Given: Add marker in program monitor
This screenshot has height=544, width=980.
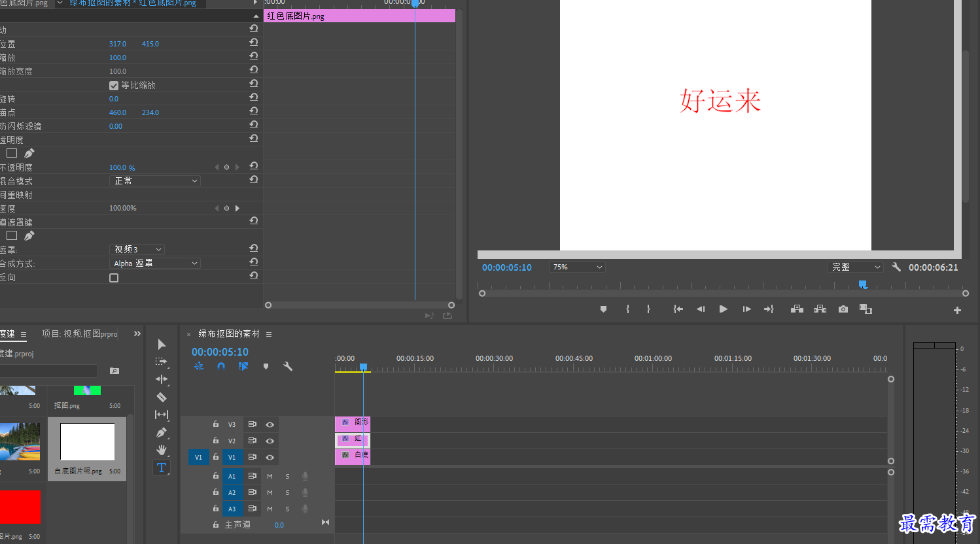Looking at the screenshot, I should pos(603,309).
